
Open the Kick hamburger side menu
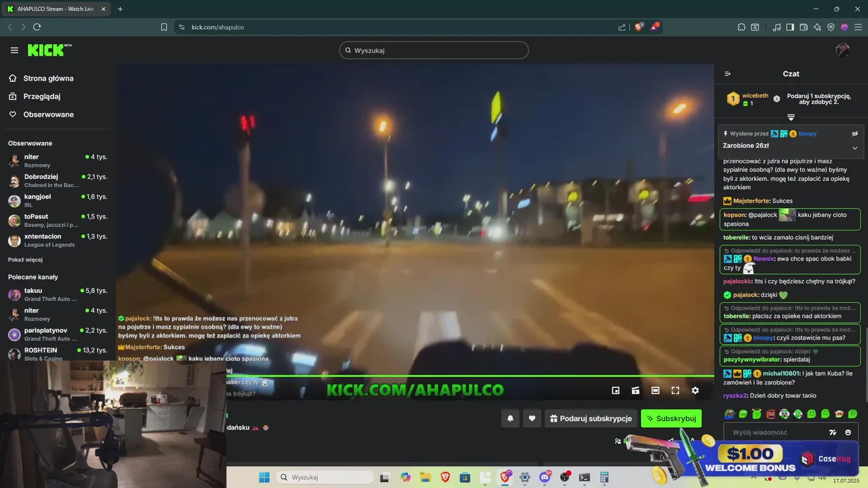(14, 50)
